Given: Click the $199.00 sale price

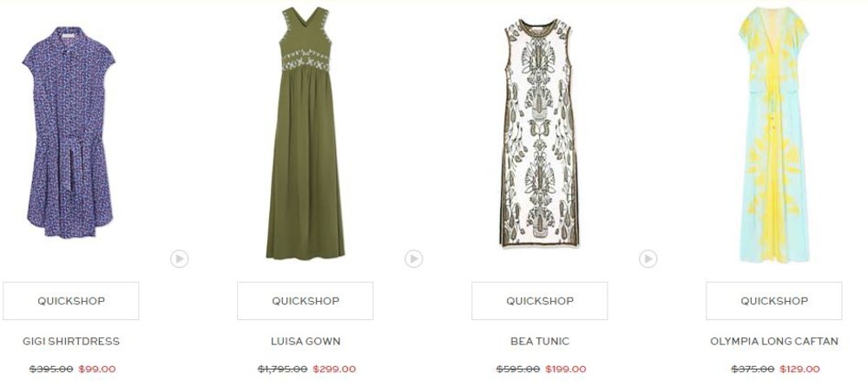Looking at the screenshot, I should [x=567, y=369].
